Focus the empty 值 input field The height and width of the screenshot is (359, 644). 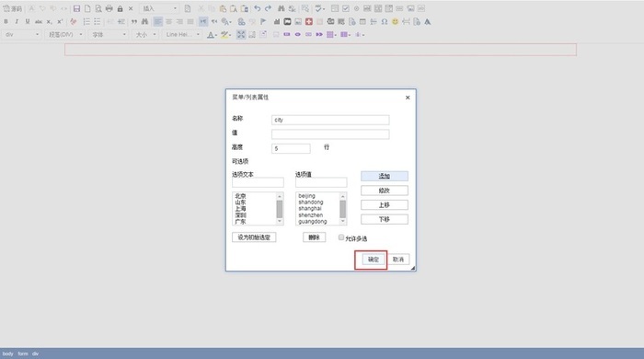(x=330, y=134)
